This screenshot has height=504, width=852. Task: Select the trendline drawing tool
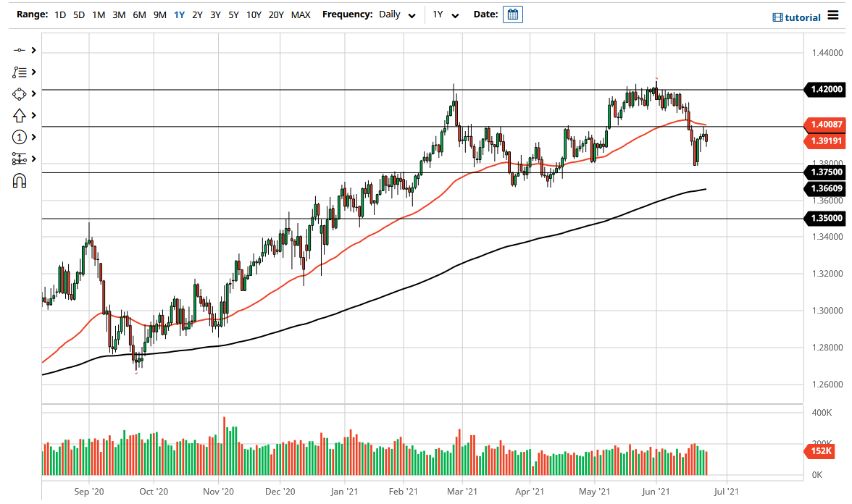pyautogui.click(x=20, y=50)
